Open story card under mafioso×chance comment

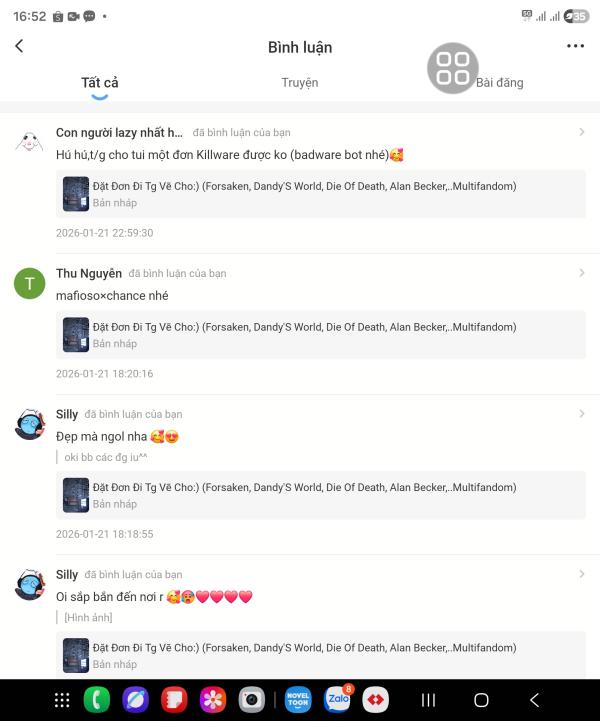point(321,335)
